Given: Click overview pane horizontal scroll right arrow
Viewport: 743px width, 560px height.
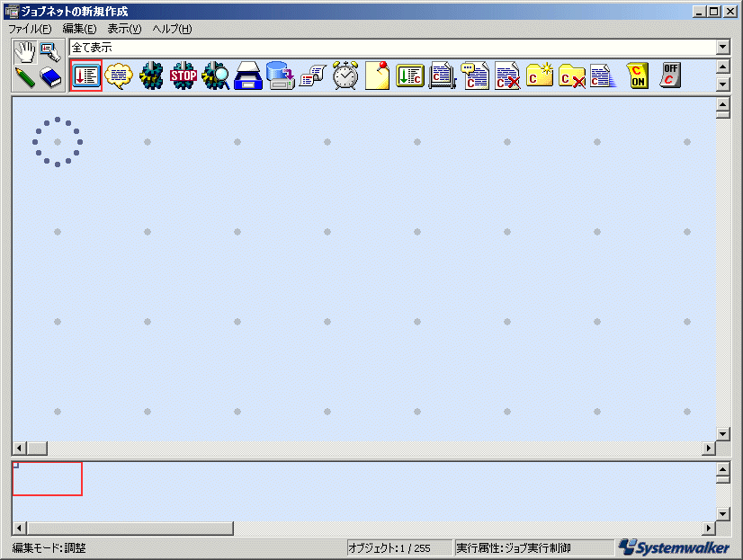Looking at the screenshot, I should point(709,528).
